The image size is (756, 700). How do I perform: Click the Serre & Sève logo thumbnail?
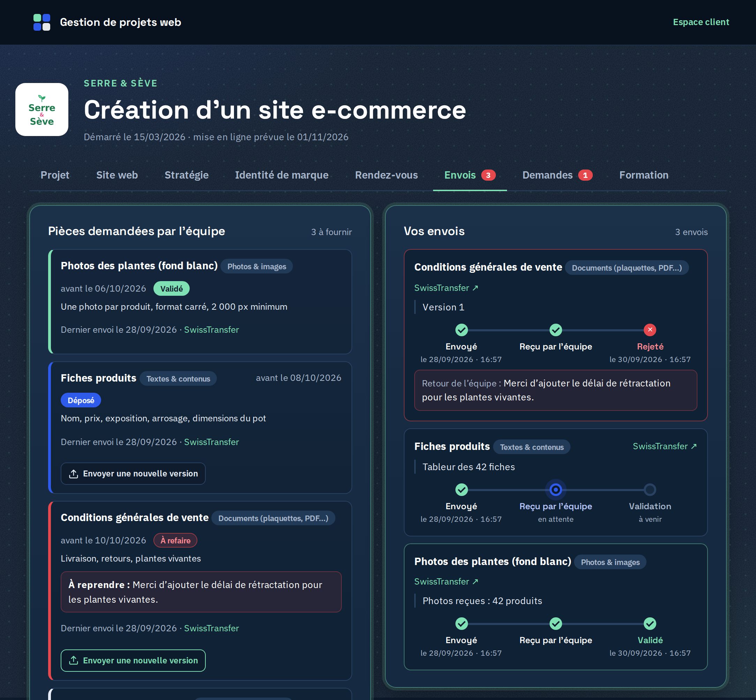click(x=41, y=110)
